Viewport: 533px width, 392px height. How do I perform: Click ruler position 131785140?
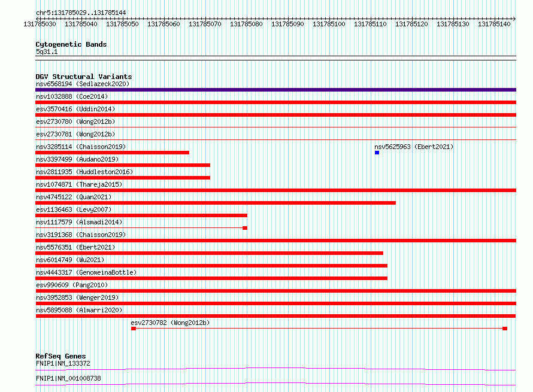494,24
